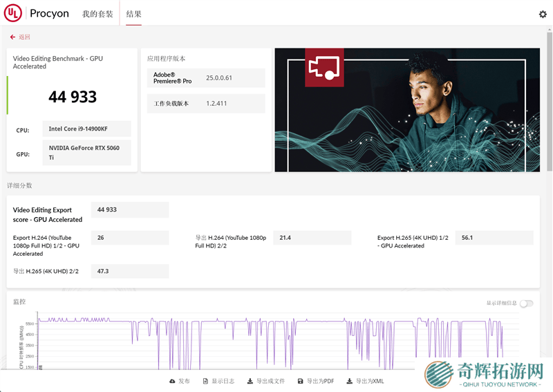Click the export as PDF save icon
Screen dimensions: 553x392
pos(300,381)
